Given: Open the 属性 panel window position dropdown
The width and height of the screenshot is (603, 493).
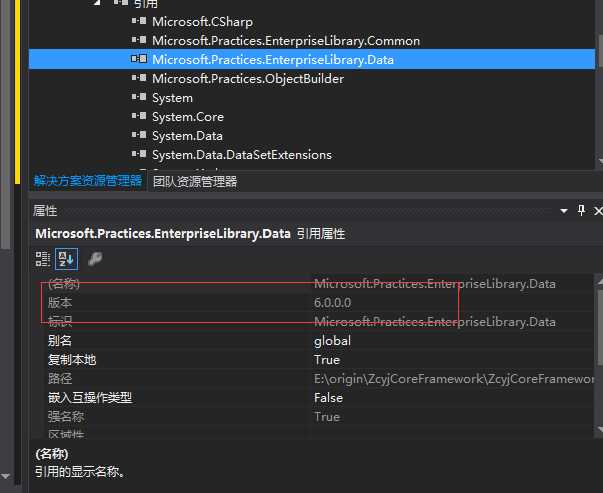Looking at the screenshot, I should (x=564, y=211).
